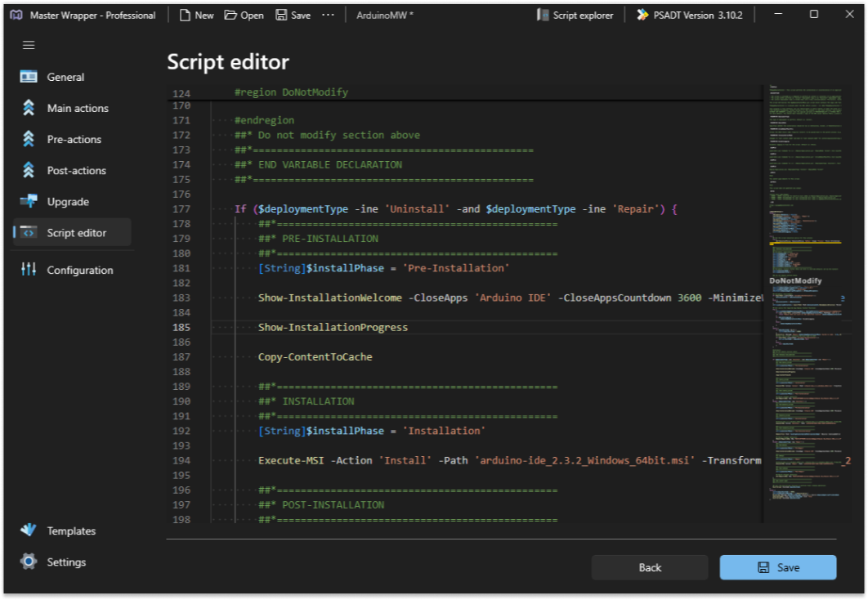Toggle the hamburger navigation menu
This screenshot has width=868, height=600.
click(29, 46)
